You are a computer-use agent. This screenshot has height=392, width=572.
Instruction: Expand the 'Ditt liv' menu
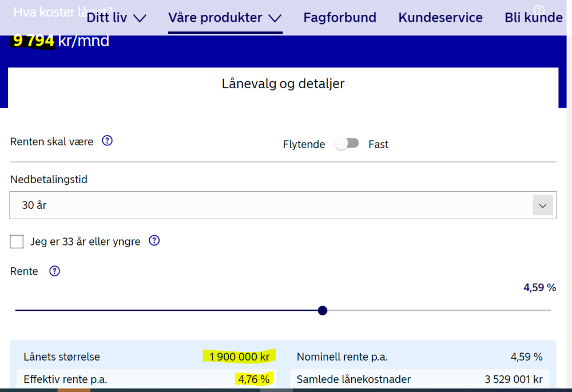point(116,18)
